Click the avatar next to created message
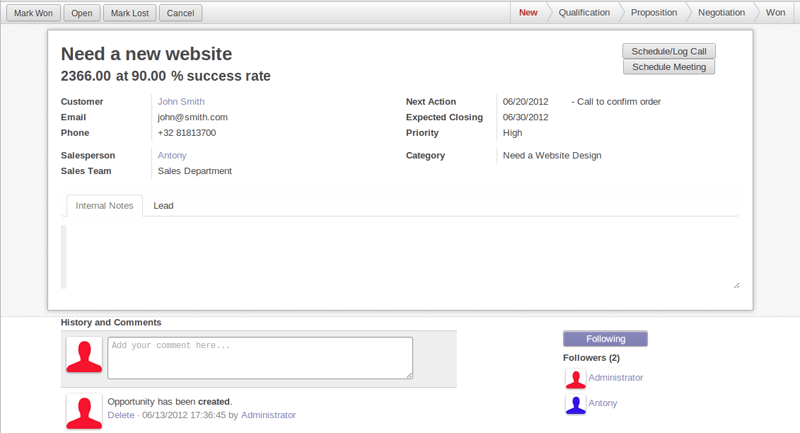Image resolution: width=800 pixels, height=433 pixels. point(84,411)
